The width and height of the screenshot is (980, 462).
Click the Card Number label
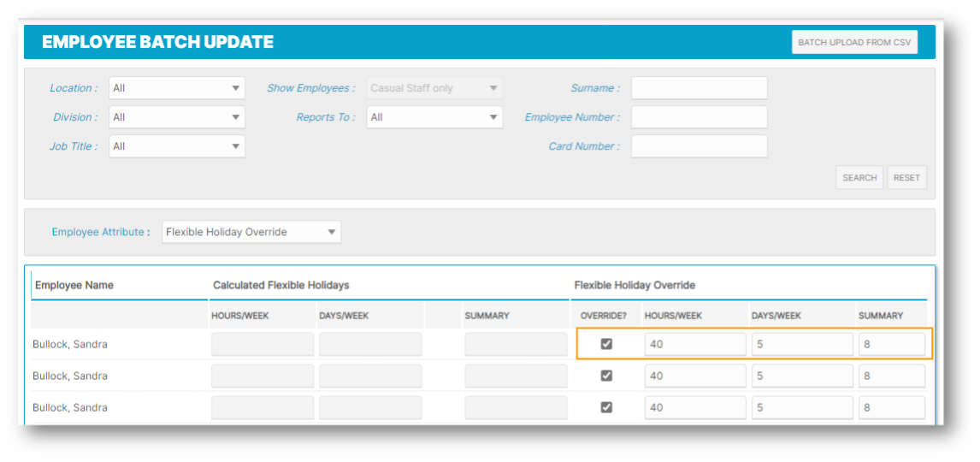pyautogui.click(x=584, y=146)
